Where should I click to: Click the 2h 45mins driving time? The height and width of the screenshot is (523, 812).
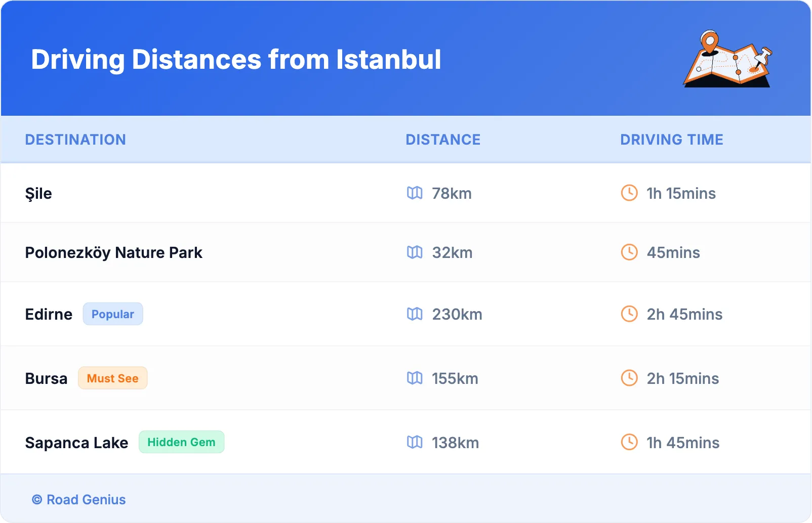click(684, 314)
